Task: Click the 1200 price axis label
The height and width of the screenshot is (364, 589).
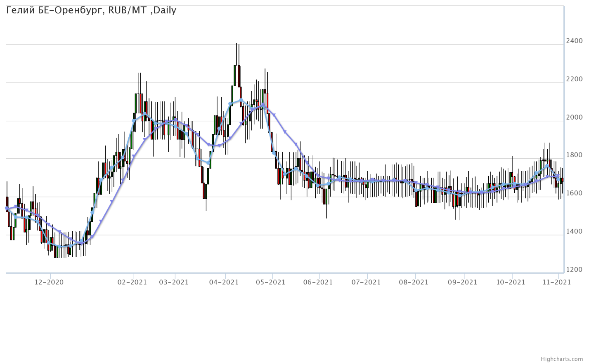Action: [575, 270]
